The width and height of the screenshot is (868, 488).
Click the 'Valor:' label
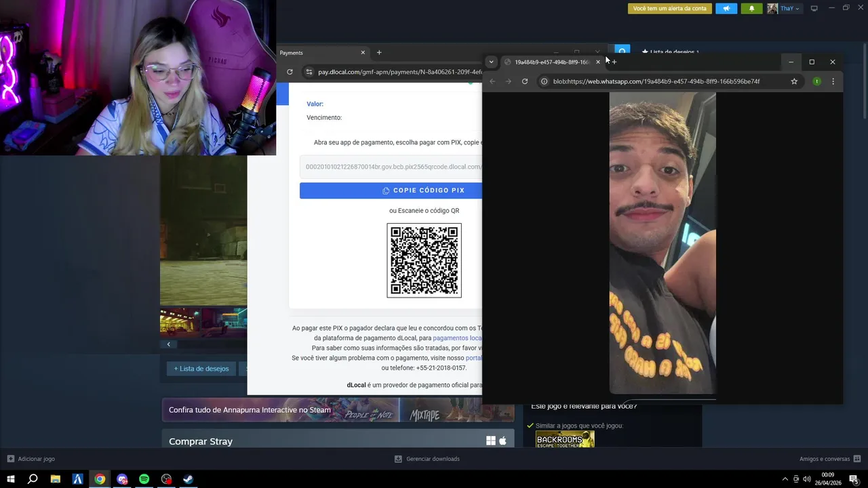coord(315,104)
